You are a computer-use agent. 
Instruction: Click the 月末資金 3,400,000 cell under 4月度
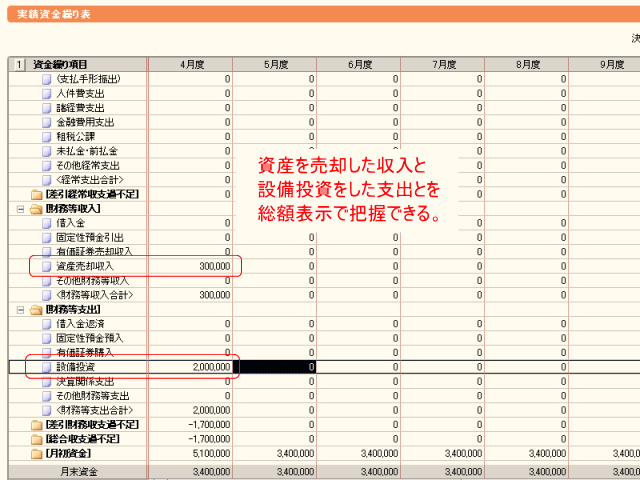pos(191,472)
